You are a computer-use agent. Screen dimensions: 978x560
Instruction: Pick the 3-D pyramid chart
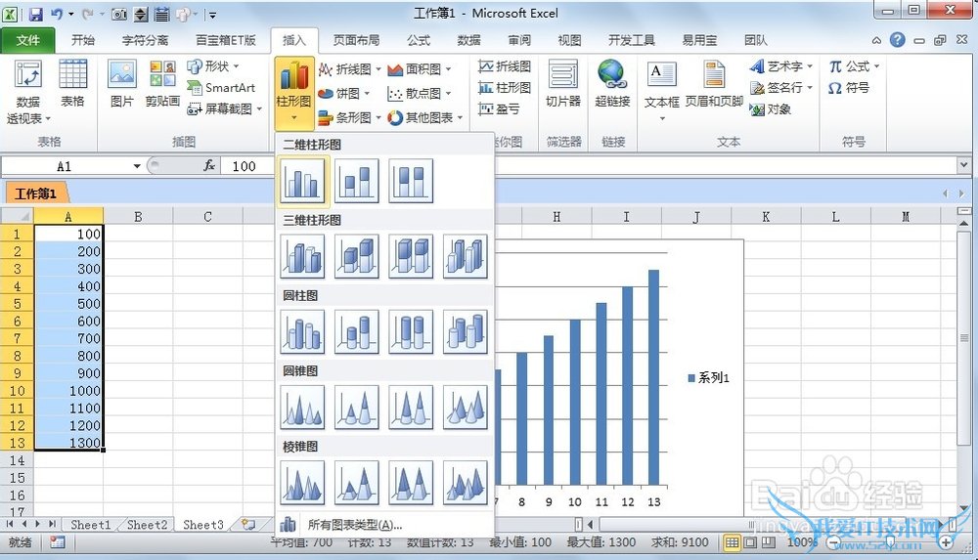(465, 483)
